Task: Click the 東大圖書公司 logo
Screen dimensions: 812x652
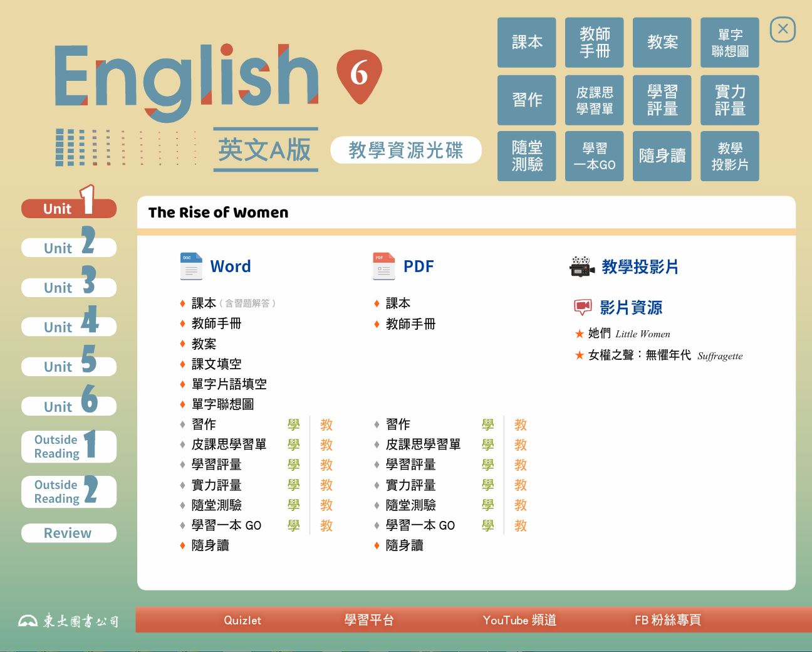Action: coord(68,621)
